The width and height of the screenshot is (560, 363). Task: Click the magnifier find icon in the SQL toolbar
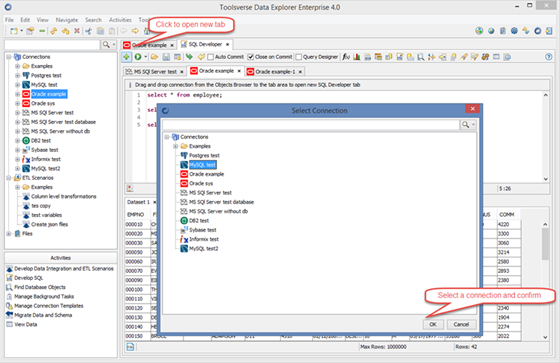tap(421, 57)
